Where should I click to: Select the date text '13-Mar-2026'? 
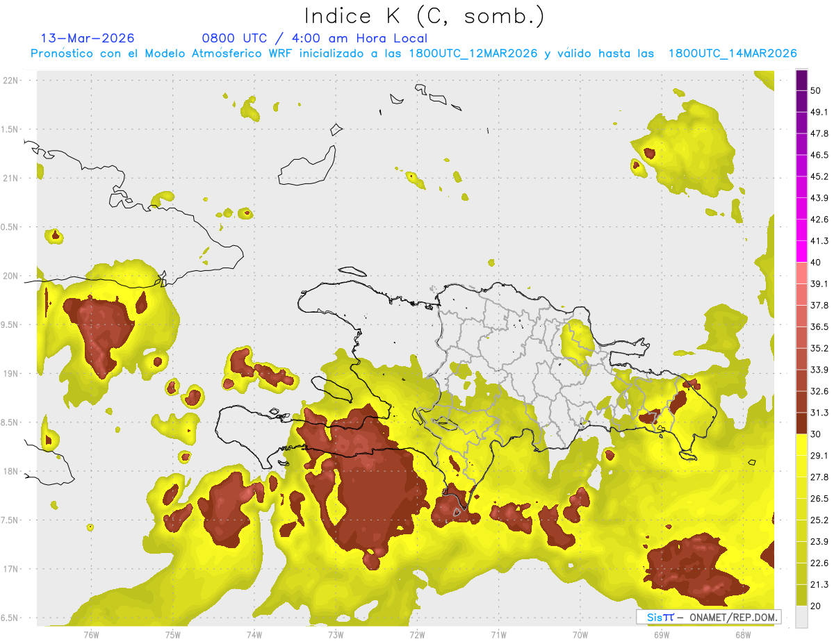click(x=88, y=38)
